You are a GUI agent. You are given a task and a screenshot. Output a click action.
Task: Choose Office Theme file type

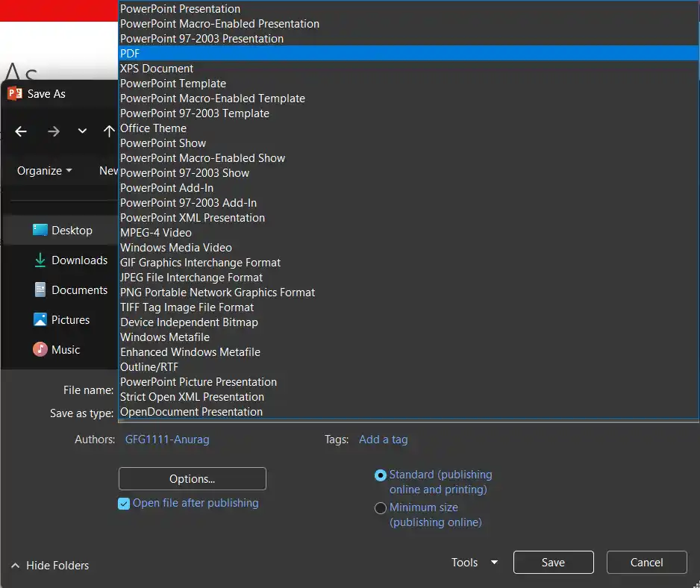(408, 128)
